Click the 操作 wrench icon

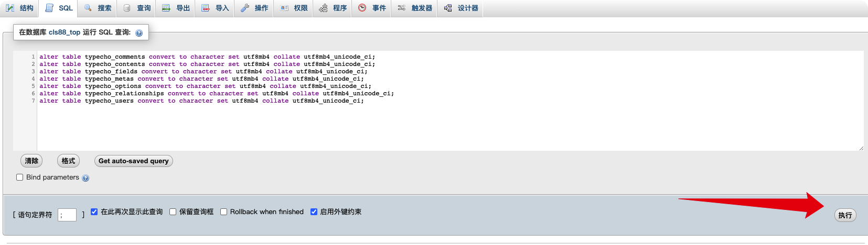tap(245, 8)
